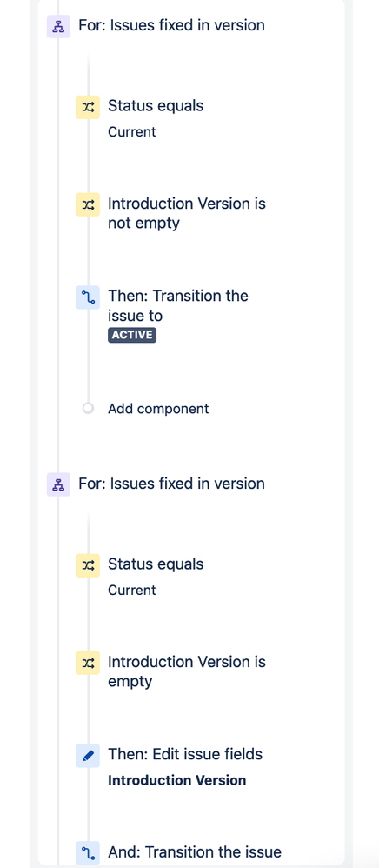Open the 'Then: Edit issue fields' action
Viewport: 379px width, 868px height.
185,754
